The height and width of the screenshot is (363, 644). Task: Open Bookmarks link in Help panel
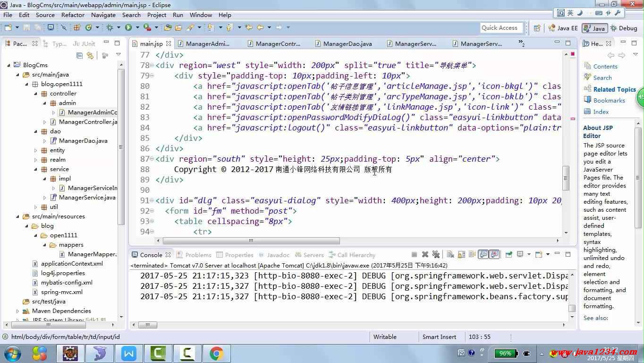point(609,101)
